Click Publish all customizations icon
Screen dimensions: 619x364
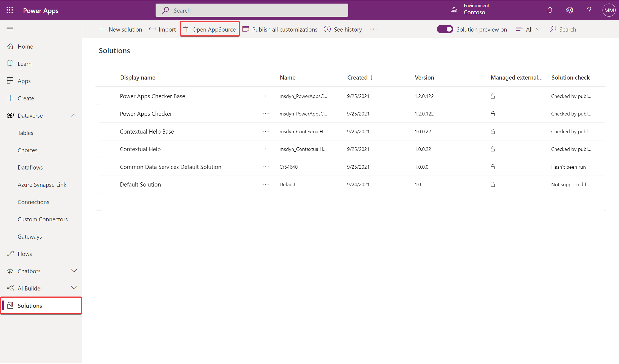(x=246, y=29)
